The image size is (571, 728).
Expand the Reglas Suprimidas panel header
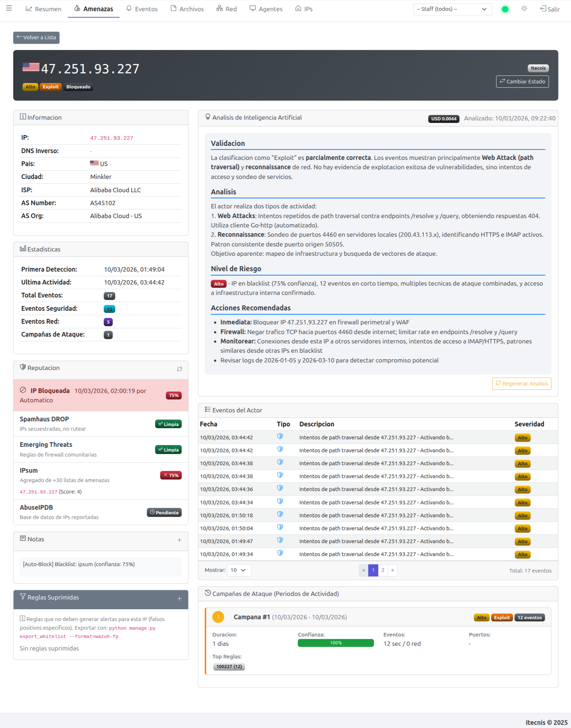[x=101, y=598]
